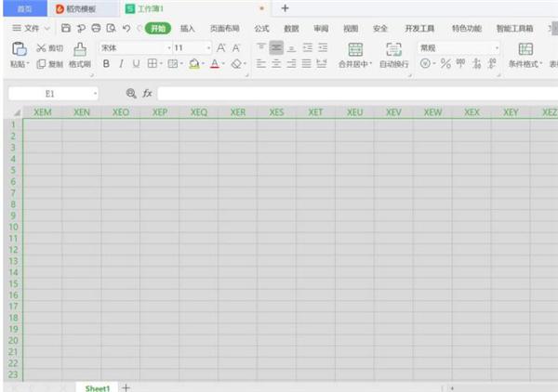
Task: Open the number format dropdown
Action: (x=497, y=48)
